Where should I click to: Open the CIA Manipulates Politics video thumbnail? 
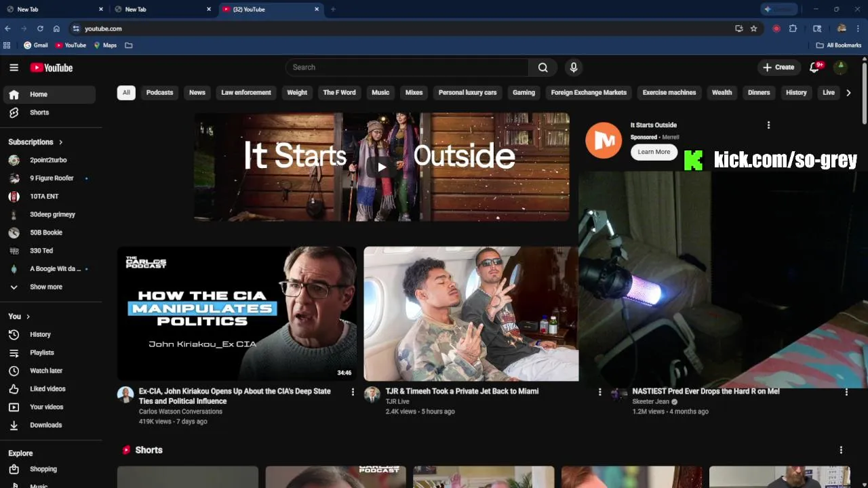tap(237, 313)
